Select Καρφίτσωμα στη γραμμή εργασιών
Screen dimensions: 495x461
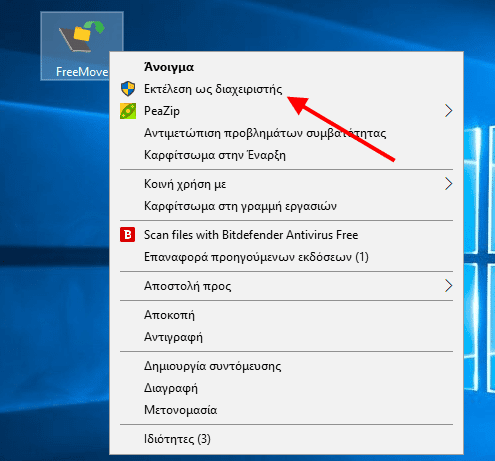pyautogui.click(x=286, y=206)
